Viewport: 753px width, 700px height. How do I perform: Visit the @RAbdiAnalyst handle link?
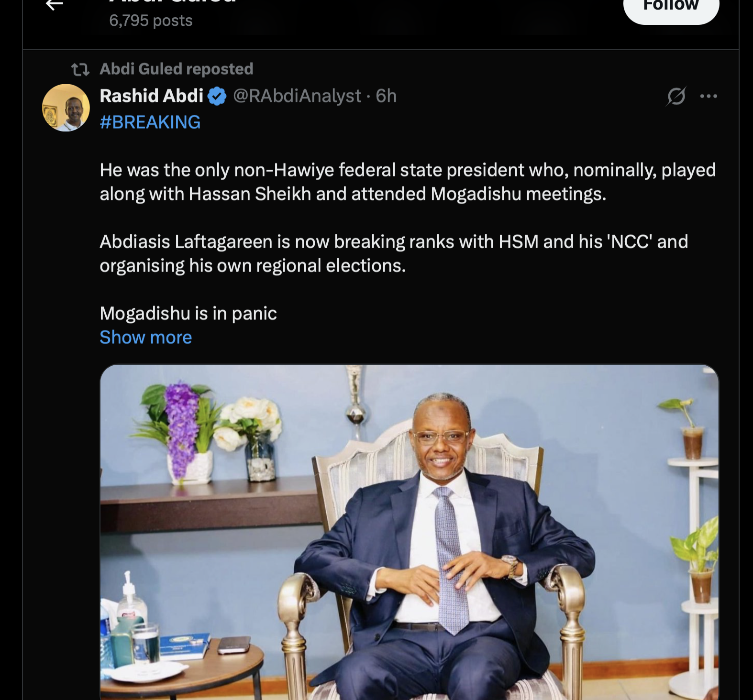point(297,96)
